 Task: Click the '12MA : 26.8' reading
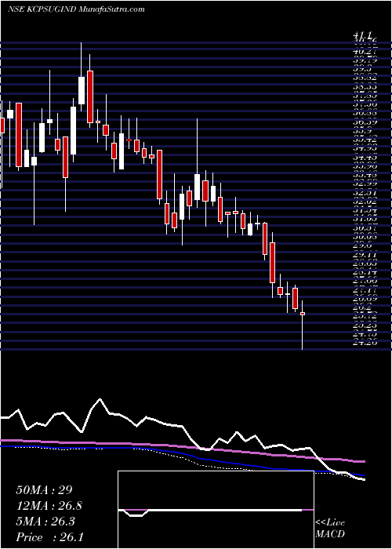[x=49, y=506]
